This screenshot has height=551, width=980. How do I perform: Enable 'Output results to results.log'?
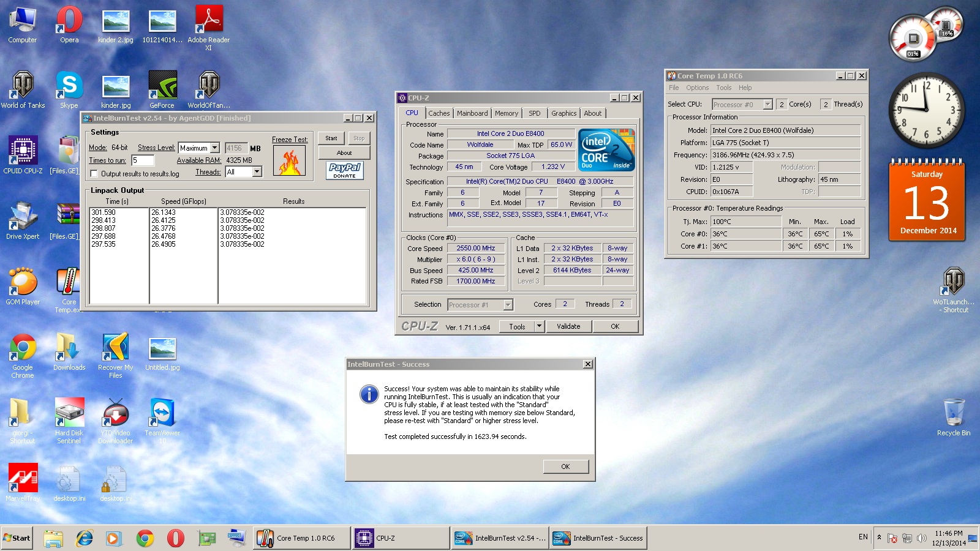tap(93, 173)
